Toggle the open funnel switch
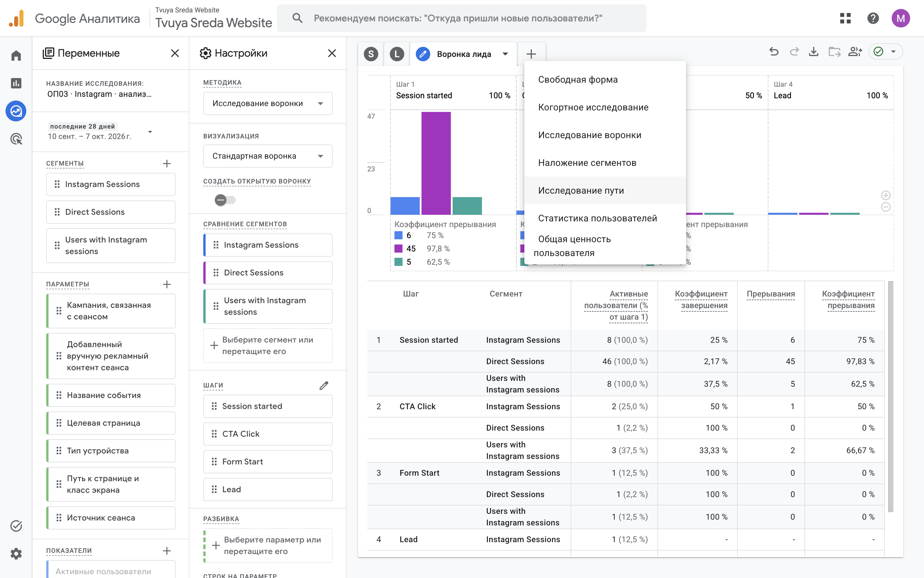The height and width of the screenshot is (578, 924). 225,200
